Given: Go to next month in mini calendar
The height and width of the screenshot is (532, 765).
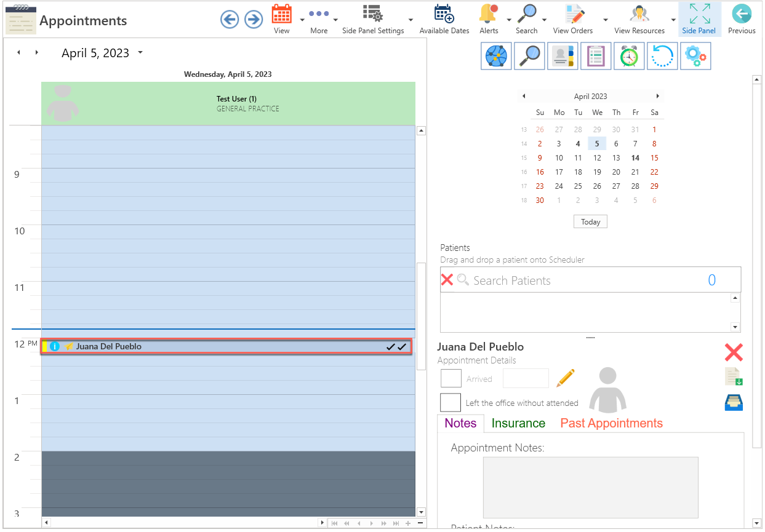Looking at the screenshot, I should [657, 96].
